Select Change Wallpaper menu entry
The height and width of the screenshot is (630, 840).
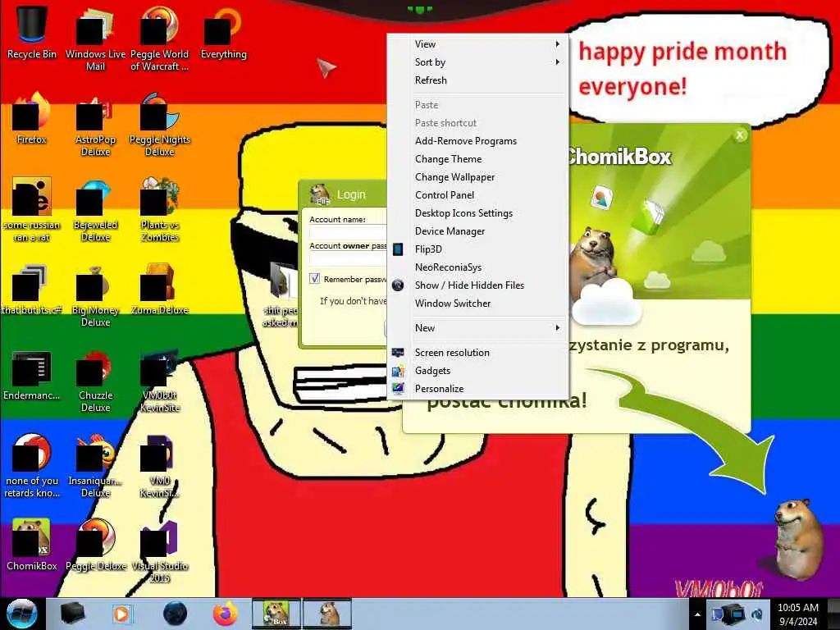[x=477, y=177]
